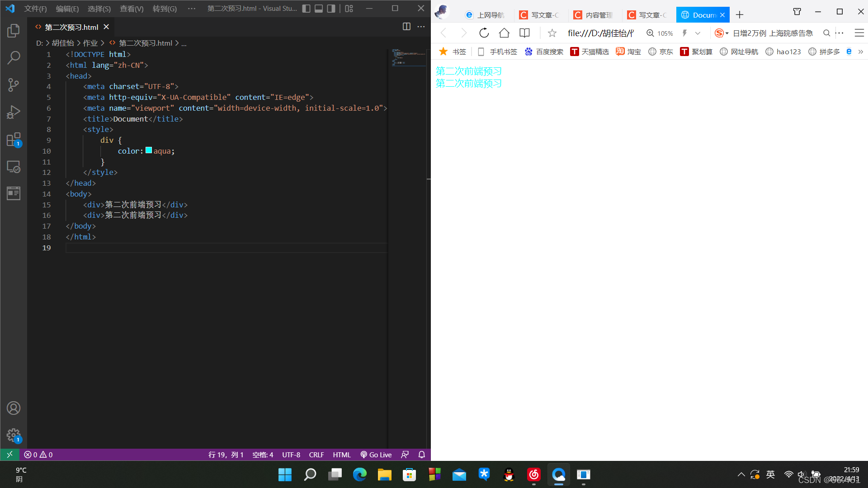Open the 编辑(E) menu

[x=67, y=9]
